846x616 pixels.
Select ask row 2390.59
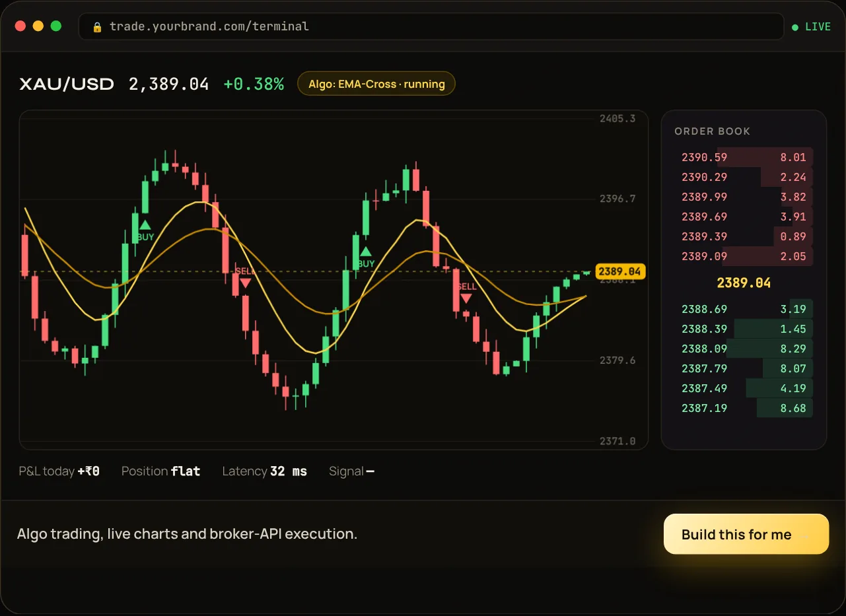pos(744,157)
